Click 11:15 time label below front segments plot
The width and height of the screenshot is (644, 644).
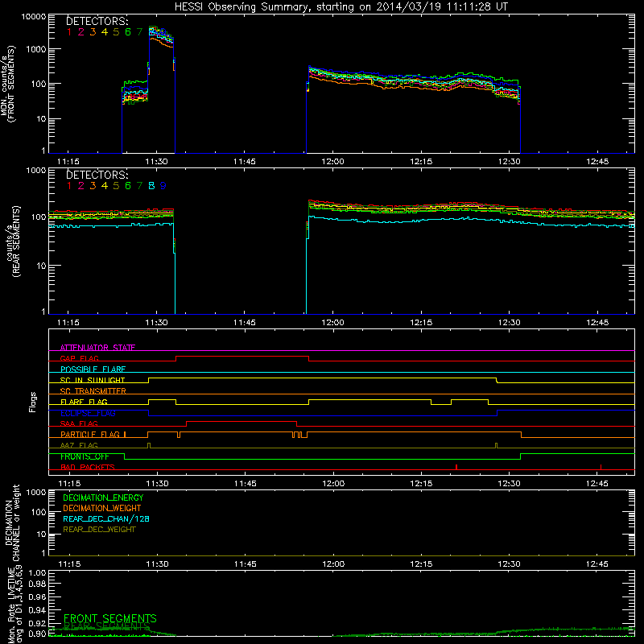coord(68,162)
